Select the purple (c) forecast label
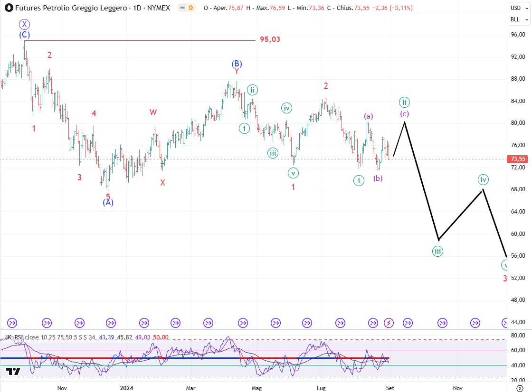Screen dimensions: 532x392 [404, 113]
